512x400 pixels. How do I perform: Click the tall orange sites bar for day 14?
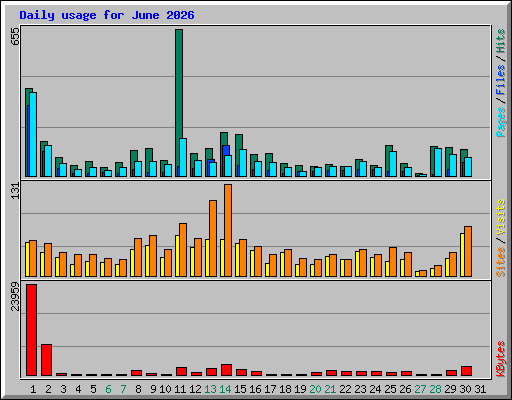228,230
